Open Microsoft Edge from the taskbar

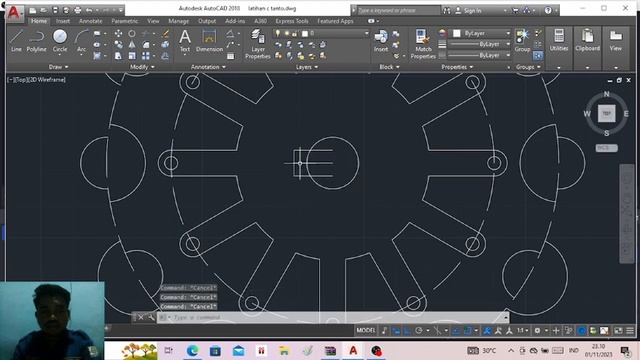[192, 350]
